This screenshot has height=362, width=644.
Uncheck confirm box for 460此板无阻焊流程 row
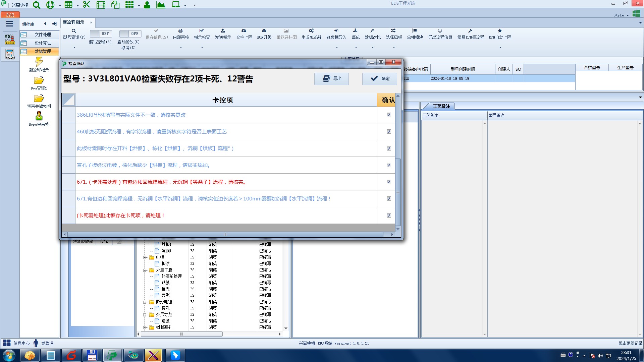point(389,132)
